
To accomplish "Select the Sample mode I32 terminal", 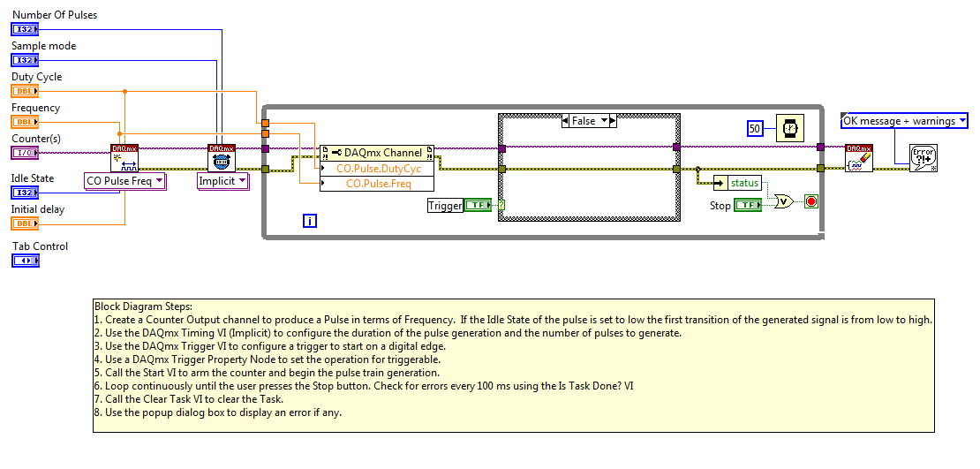I will [x=26, y=60].
